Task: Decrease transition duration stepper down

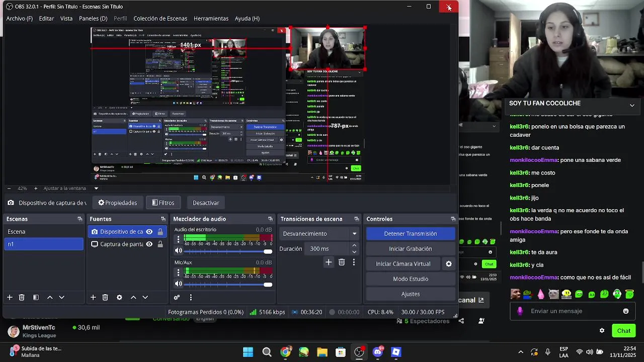Action: pos(354,251)
